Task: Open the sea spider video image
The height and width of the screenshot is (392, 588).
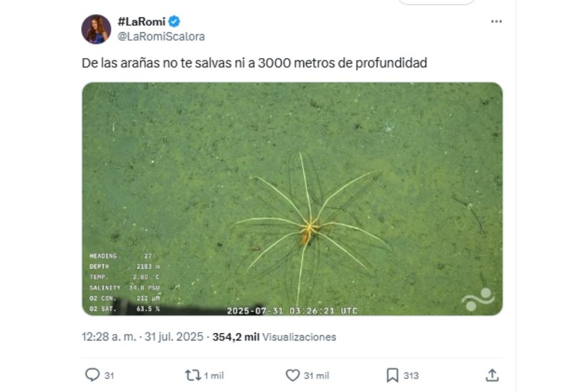Action: click(292, 199)
